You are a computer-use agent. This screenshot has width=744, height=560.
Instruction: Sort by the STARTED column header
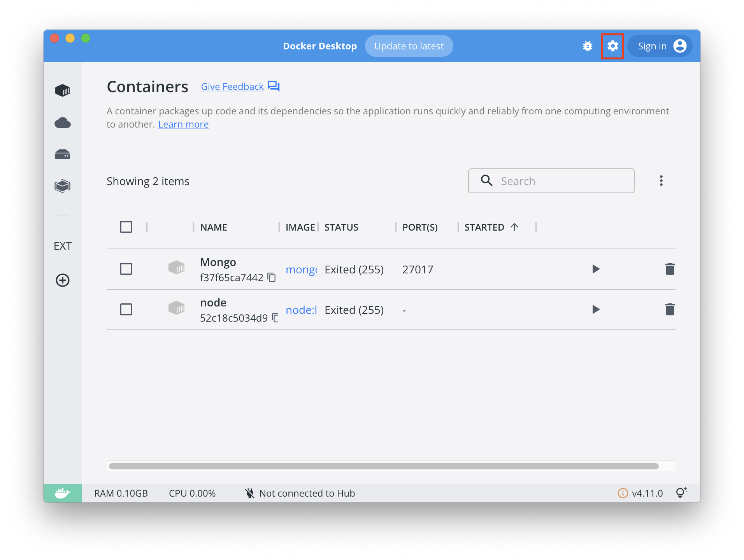tap(484, 227)
